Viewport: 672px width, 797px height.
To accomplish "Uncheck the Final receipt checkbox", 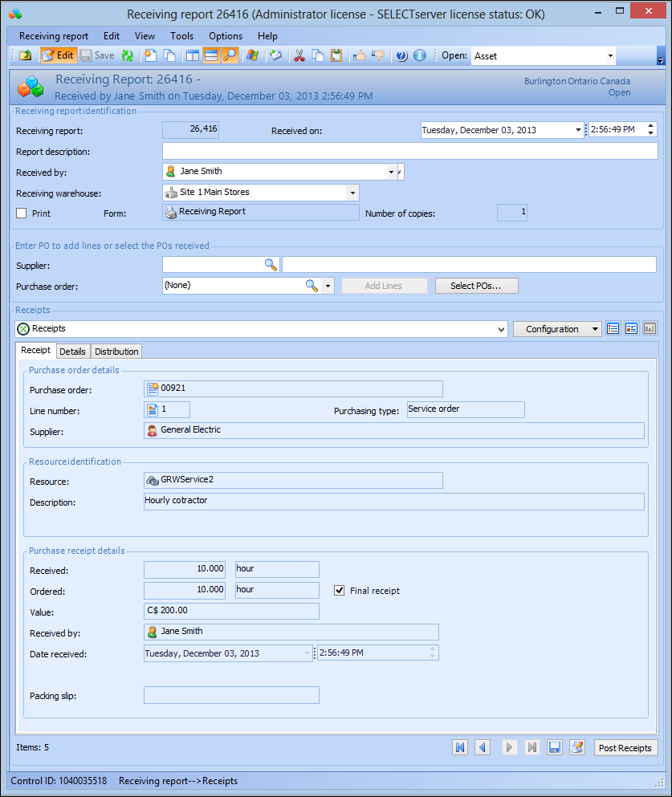I will pos(340,590).
